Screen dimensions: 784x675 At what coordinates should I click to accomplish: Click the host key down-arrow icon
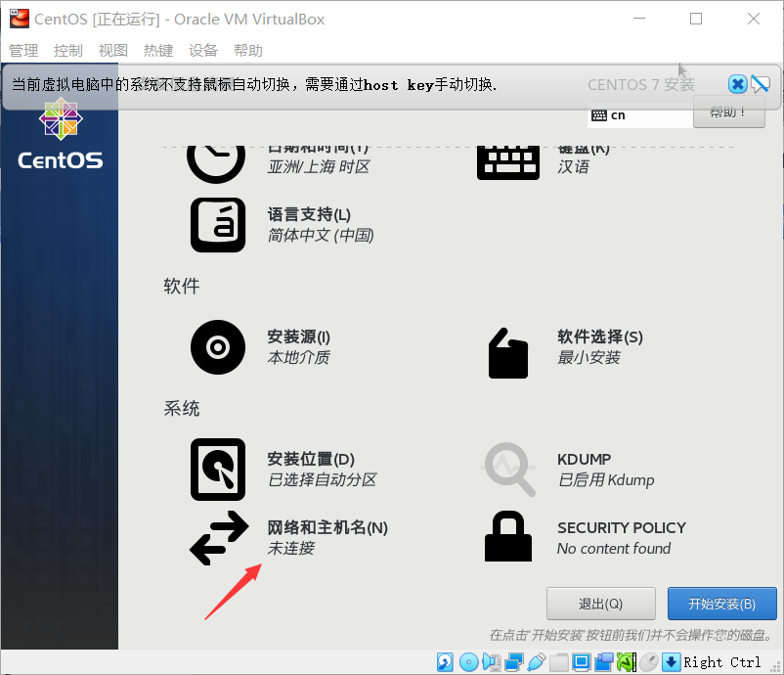point(671,662)
